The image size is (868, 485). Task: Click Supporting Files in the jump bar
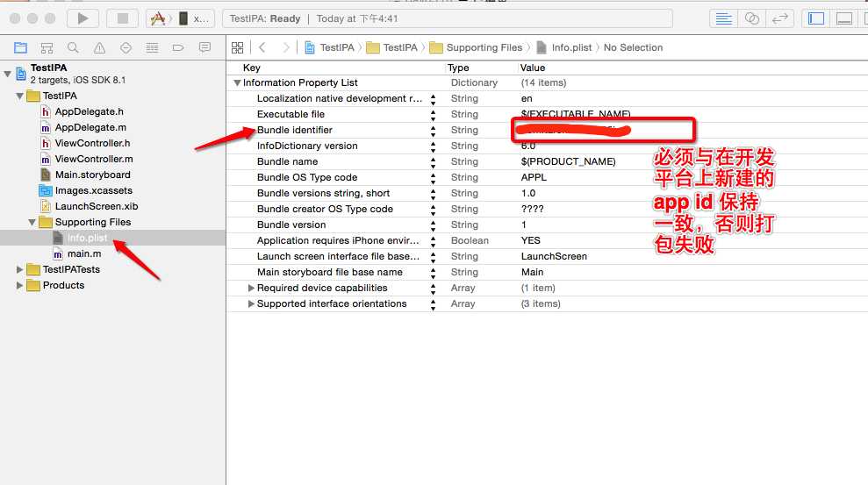point(476,47)
